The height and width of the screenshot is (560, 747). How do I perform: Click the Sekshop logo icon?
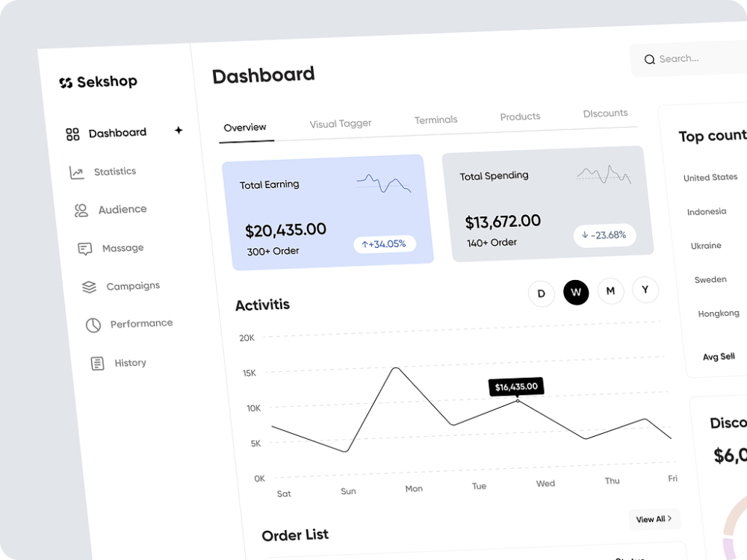pyautogui.click(x=66, y=83)
